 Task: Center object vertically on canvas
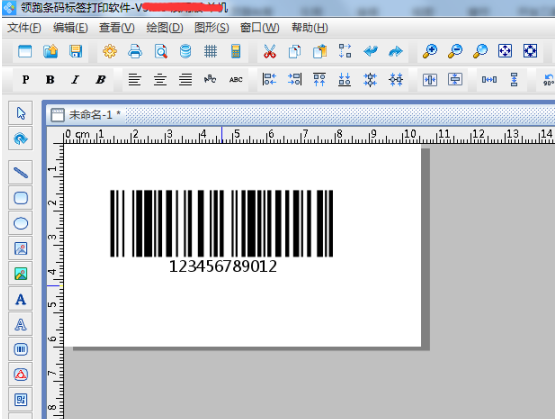(455, 79)
